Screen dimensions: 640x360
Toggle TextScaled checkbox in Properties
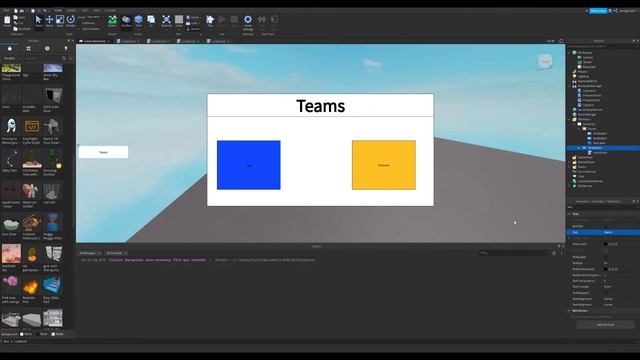pos(606,257)
